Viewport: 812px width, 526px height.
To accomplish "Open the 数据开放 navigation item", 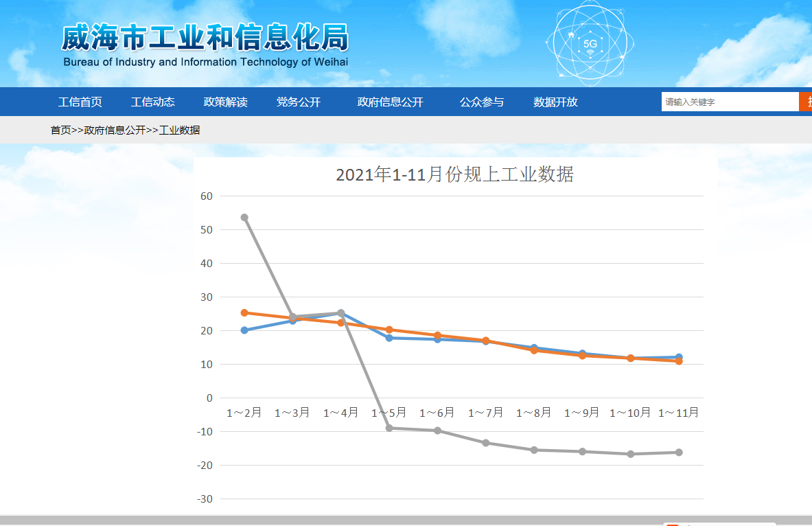I will 555,102.
